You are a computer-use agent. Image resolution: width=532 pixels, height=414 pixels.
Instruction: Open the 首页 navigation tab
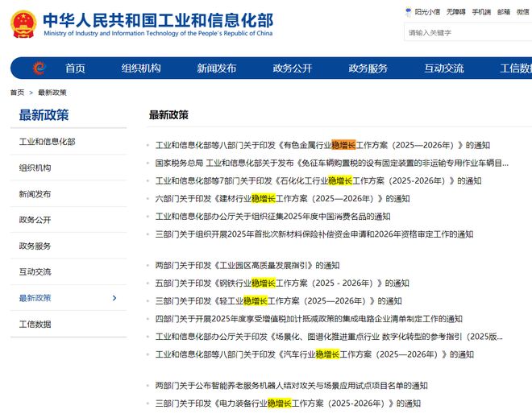[x=75, y=68]
